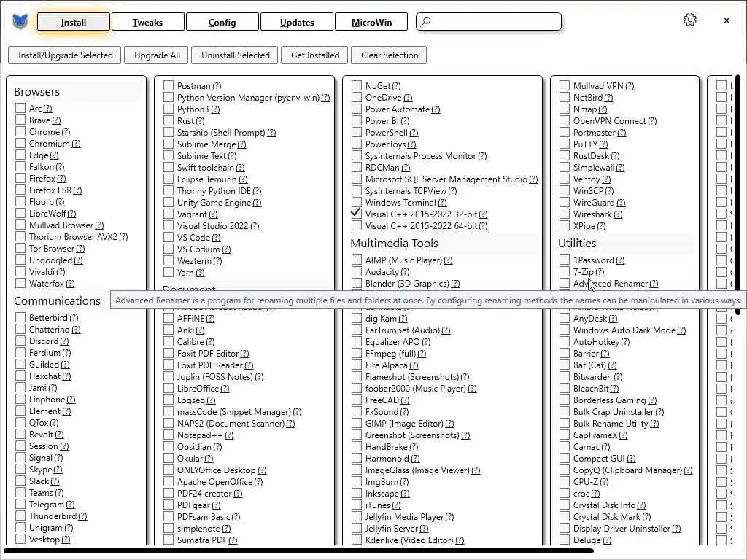Click the vertical scrollbar thumb
The image size is (747, 560).
(x=738, y=194)
